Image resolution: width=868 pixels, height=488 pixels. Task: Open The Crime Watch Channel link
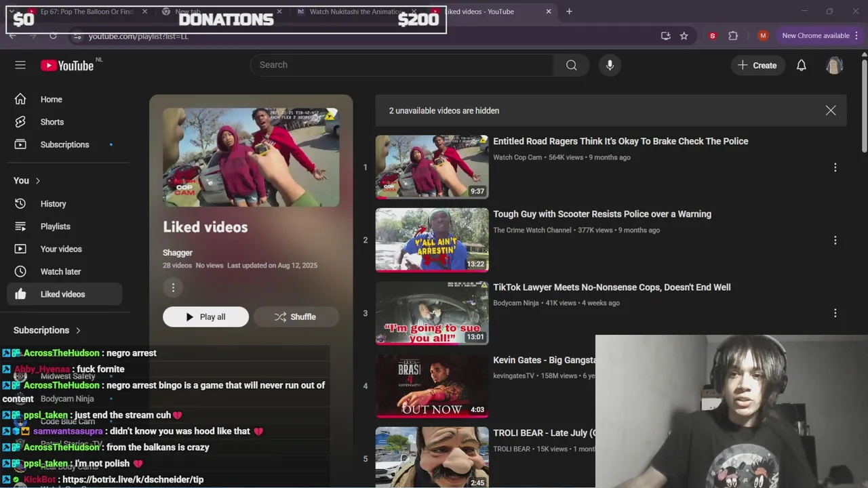point(532,230)
